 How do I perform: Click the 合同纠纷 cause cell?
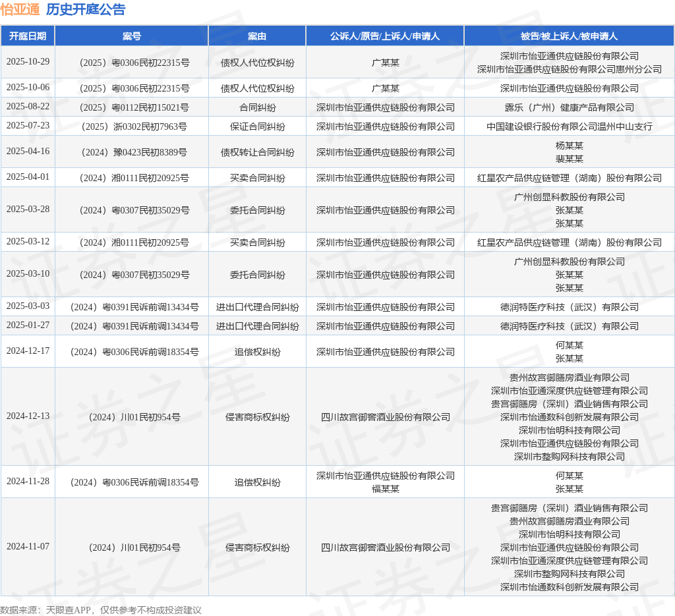click(x=258, y=107)
